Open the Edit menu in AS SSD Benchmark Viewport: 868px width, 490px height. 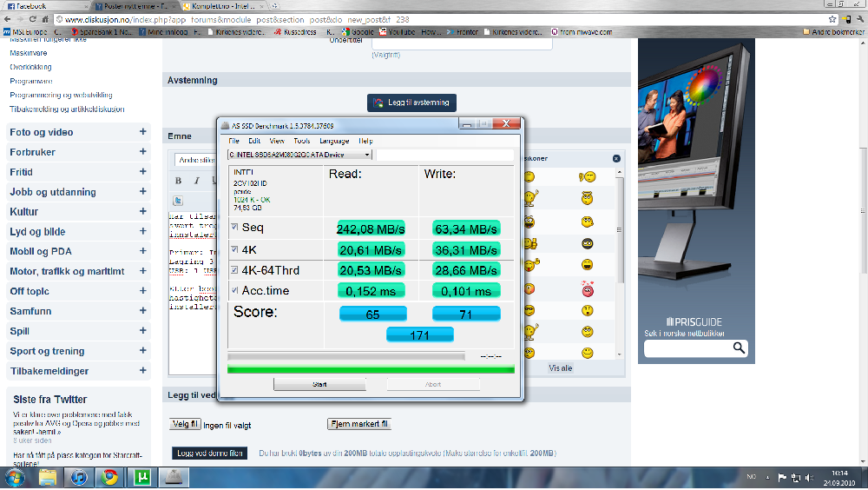(x=254, y=141)
